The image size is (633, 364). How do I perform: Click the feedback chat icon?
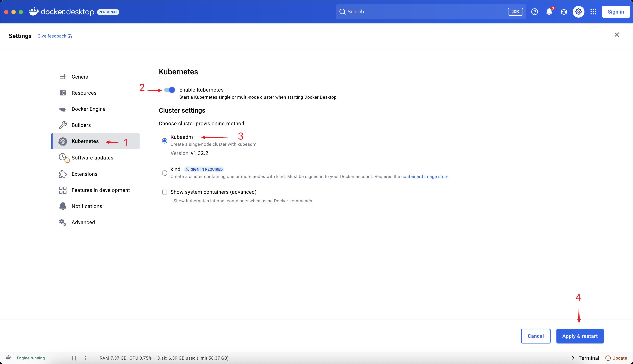pyautogui.click(x=70, y=36)
